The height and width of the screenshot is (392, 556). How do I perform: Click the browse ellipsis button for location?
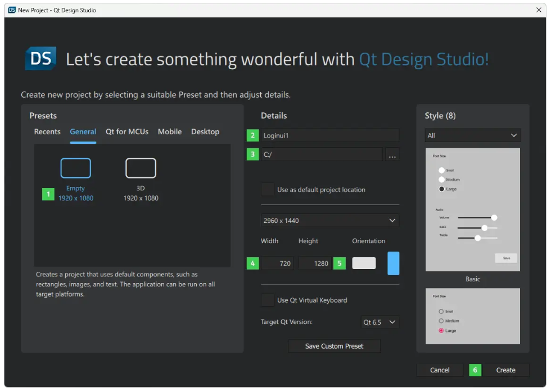pyautogui.click(x=392, y=154)
